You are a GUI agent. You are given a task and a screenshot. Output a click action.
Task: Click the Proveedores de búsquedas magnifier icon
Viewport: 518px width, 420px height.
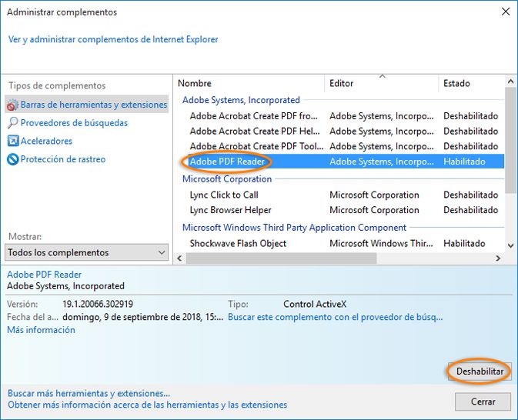point(12,123)
